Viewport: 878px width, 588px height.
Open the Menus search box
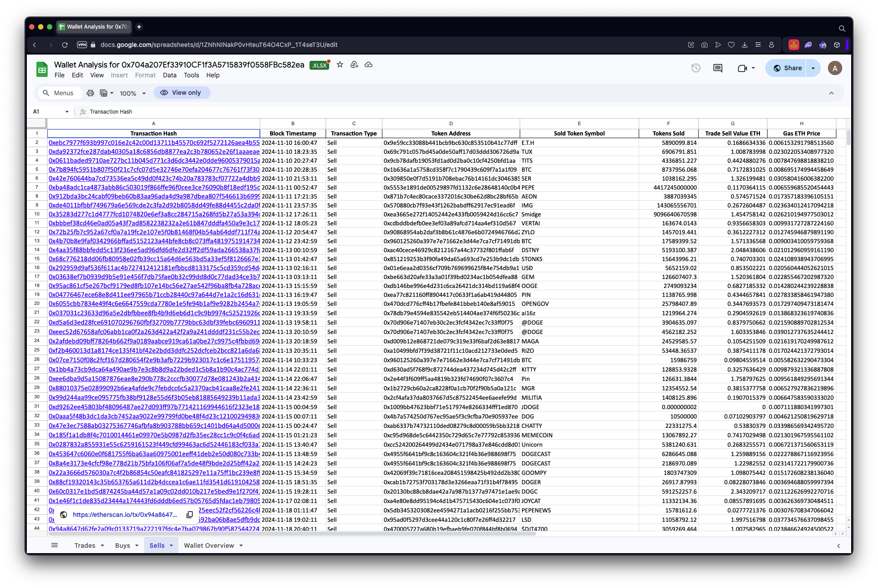[59, 93]
